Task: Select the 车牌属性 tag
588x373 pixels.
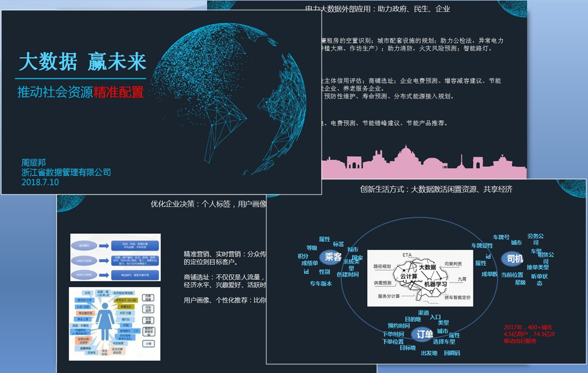Action: coord(482,246)
